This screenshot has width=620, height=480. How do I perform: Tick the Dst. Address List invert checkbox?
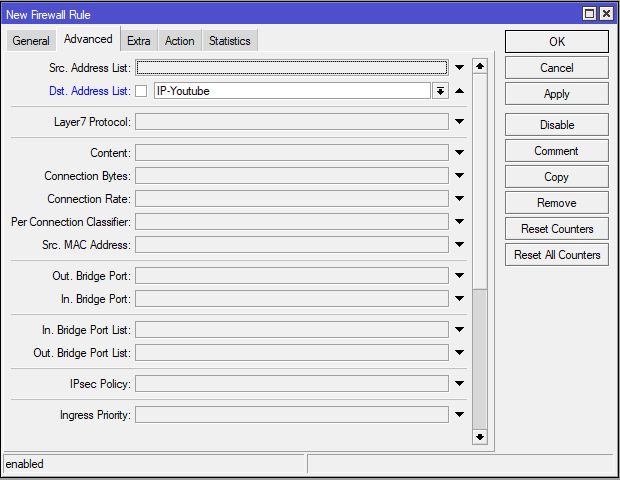coord(141,91)
